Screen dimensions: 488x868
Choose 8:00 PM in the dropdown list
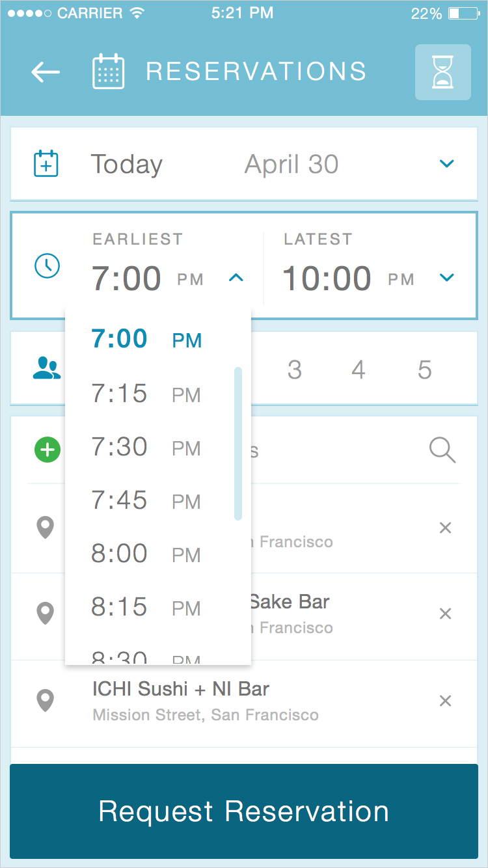tap(146, 554)
